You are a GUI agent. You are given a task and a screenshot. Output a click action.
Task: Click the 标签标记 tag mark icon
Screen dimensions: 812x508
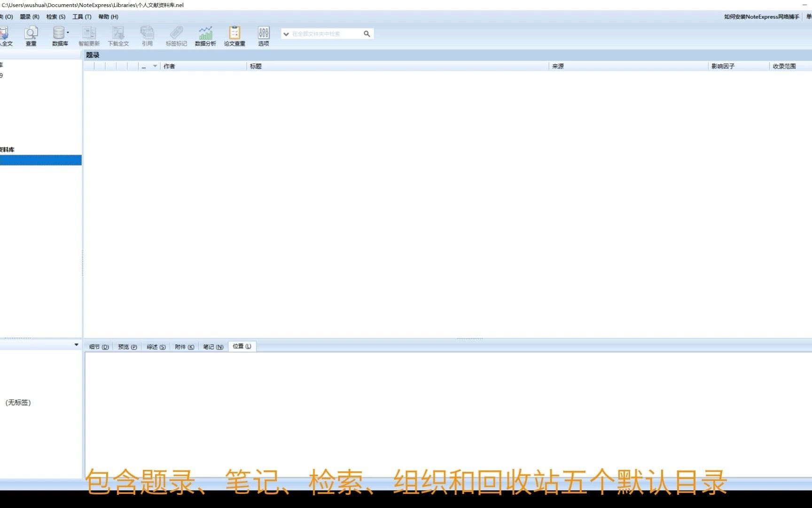click(176, 36)
